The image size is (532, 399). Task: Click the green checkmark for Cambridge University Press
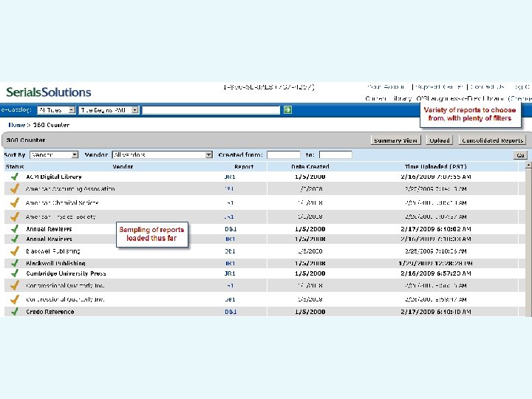15,273
